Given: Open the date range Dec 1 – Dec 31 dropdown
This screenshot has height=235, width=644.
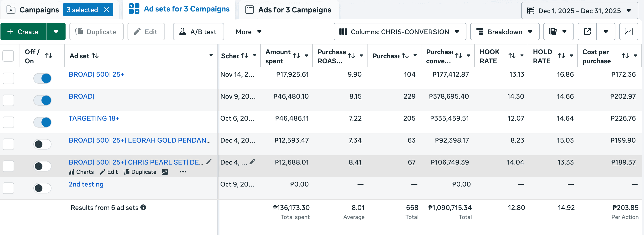Looking at the screenshot, I should point(579,11).
